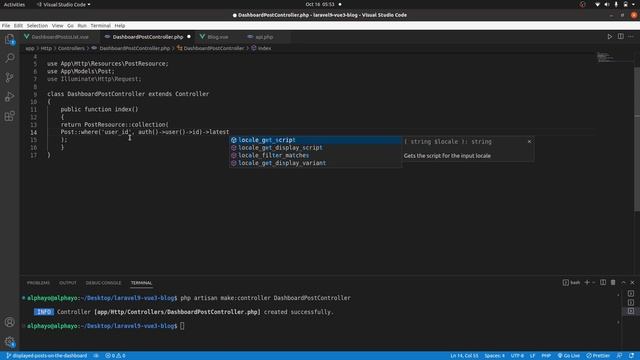Open editor More Actions ellipsis
Image resolution: width=640 pixels, height=360 pixels.
pyautogui.click(x=631, y=37)
